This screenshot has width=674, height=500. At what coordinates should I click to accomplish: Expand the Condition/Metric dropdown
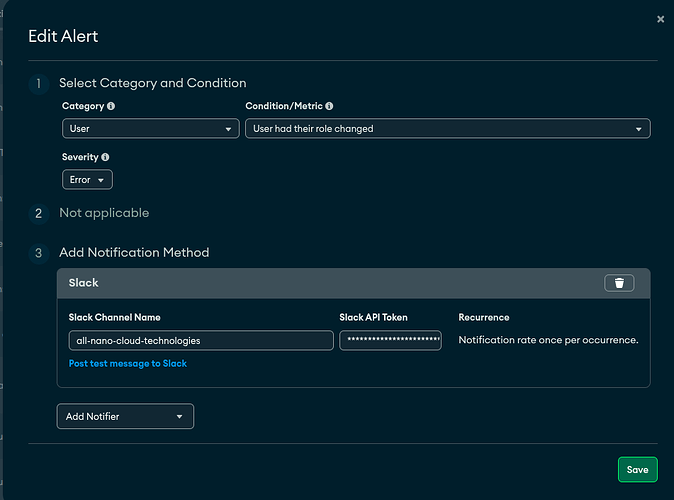[447, 128]
